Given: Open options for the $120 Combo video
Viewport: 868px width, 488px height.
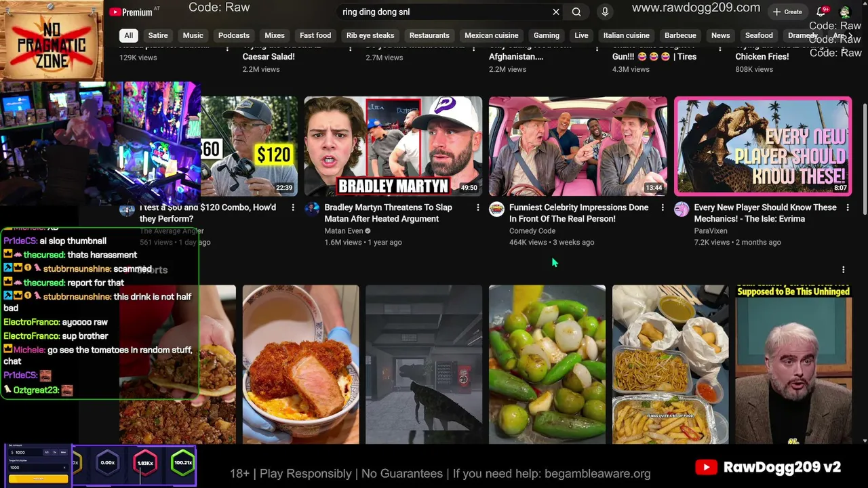Looking at the screenshot, I should pyautogui.click(x=293, y=207).
